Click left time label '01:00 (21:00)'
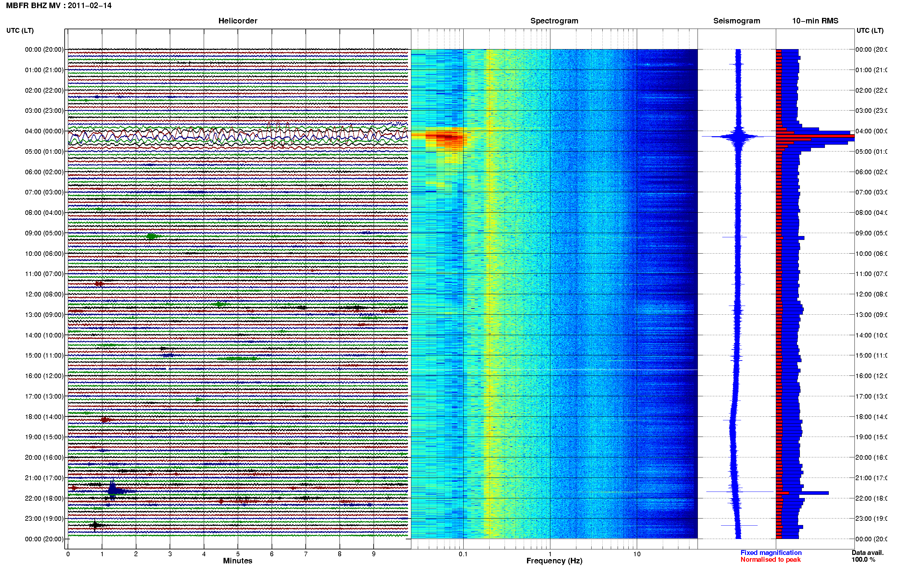The width and height of the screenshot is (924, 578). click(x=44, y=70)
